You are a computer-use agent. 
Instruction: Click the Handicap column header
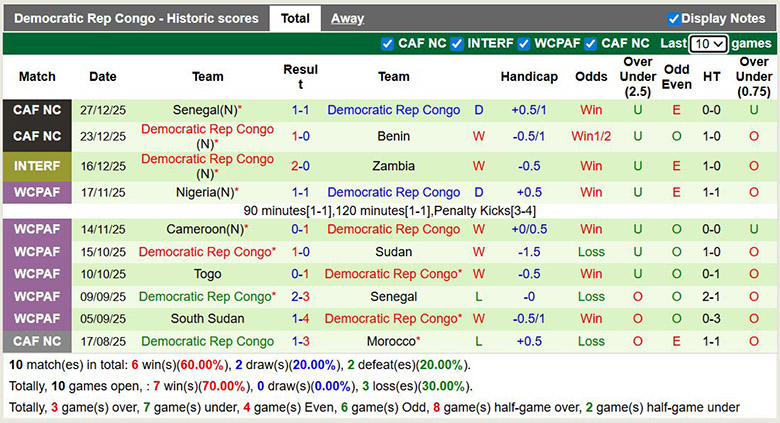pos(528,77)
